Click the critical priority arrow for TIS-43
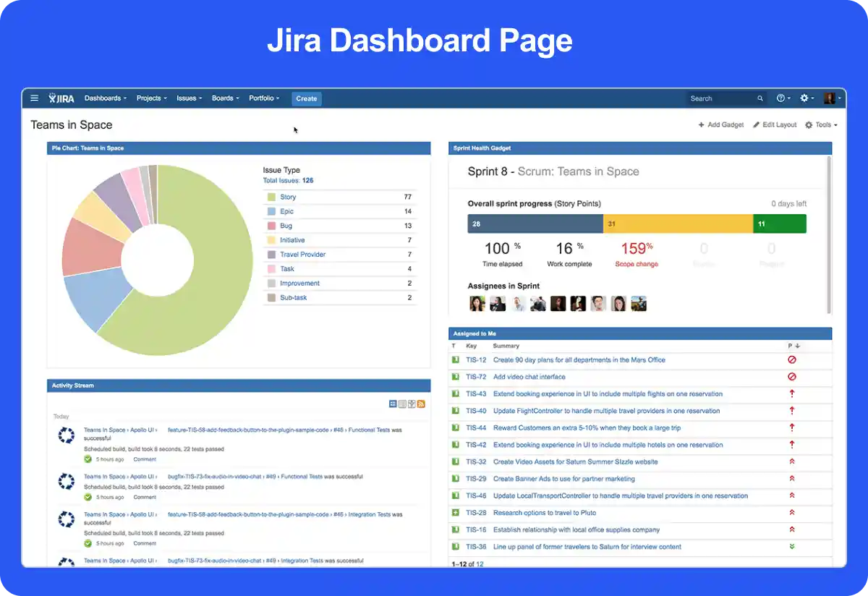Viewport: 868px width, 596px height. coord(792,393)
